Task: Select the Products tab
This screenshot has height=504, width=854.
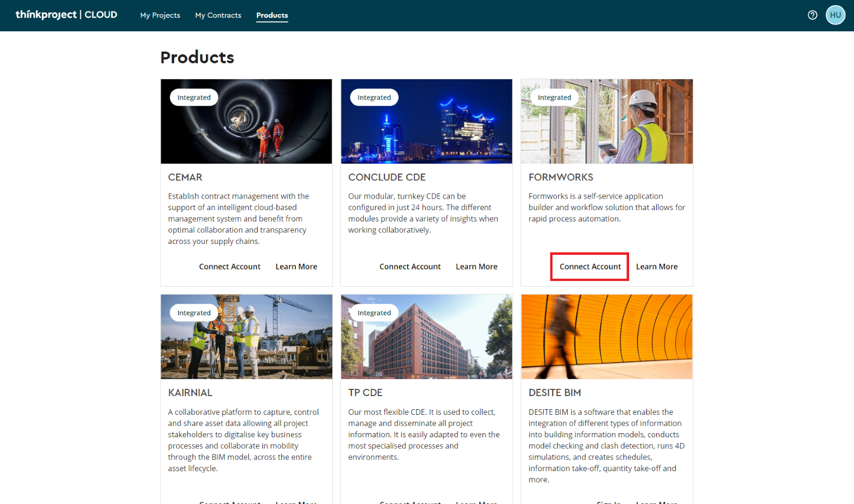Action: [272, 15]
